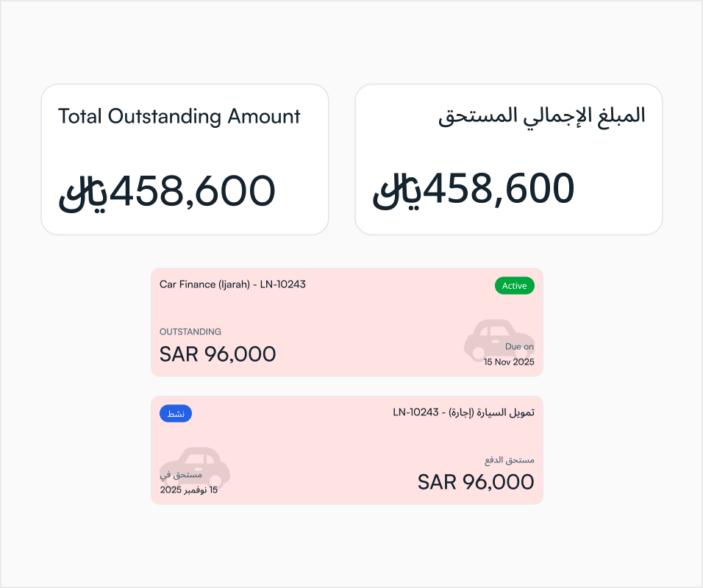The image size is (703, 588).
Task: Click the car icon in Arabic loan card
Action: point(196,467)
